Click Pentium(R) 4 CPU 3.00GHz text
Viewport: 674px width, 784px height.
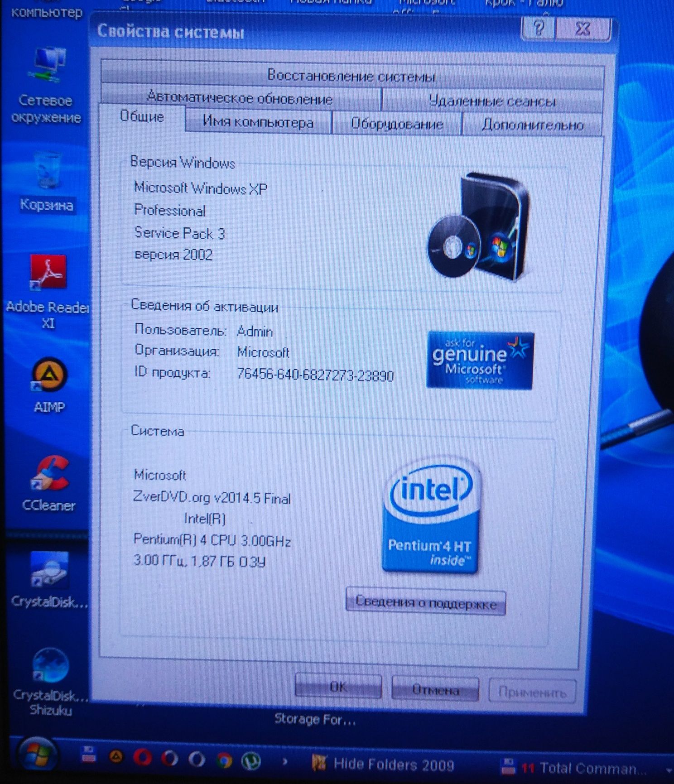pos(212,540)
